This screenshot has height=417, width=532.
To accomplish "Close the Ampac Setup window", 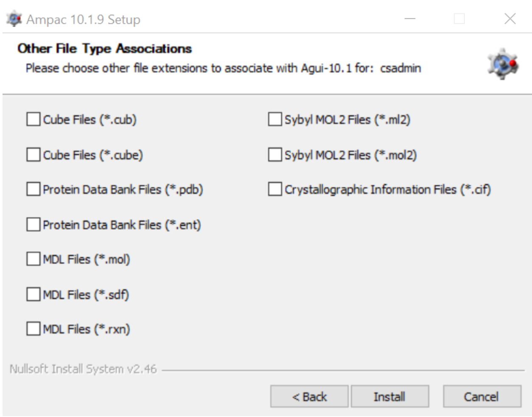I will click(510, 19).
